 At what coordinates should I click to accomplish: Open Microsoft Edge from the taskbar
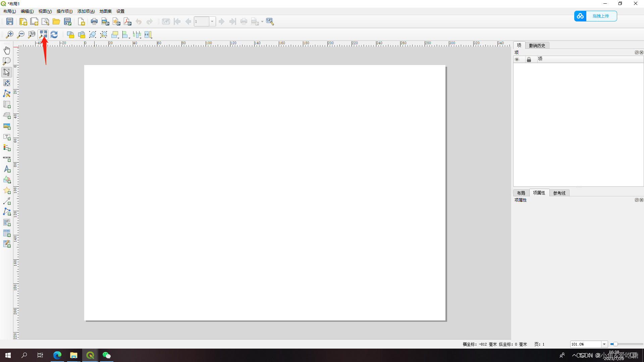(57, 355)
